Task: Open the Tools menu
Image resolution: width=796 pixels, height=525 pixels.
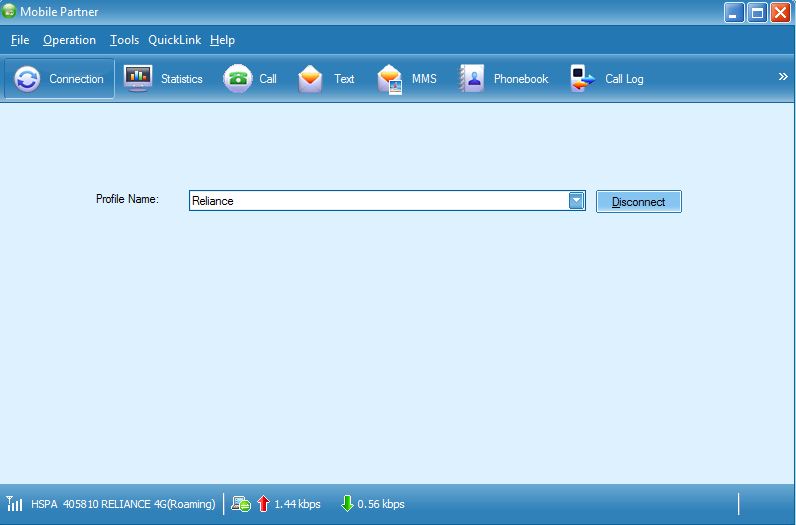Action: point(124,40)
